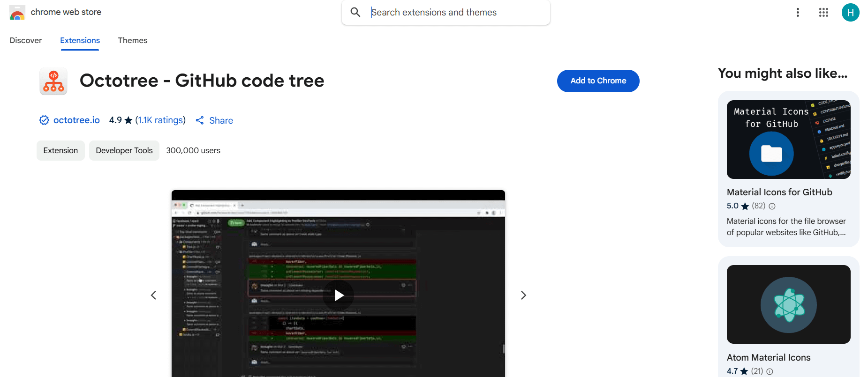This screenshot has width=868, height=377.
Task: Click the share icon
Action: coord(200,120)
